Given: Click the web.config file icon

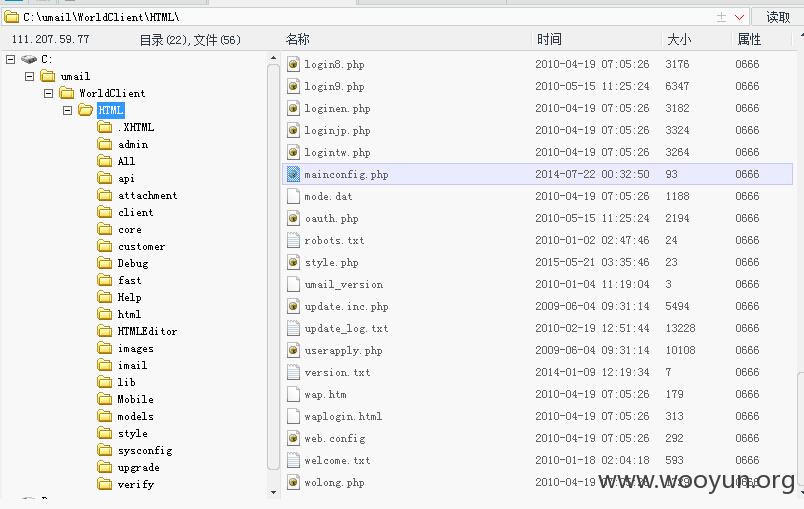Looking at the screenshot, I should coord(293,439).
